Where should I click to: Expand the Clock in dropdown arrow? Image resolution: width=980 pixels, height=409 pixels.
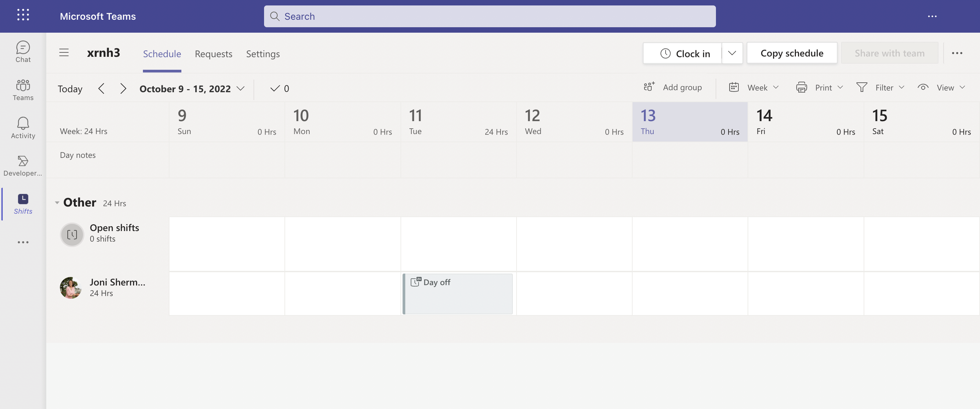(732, 53)
